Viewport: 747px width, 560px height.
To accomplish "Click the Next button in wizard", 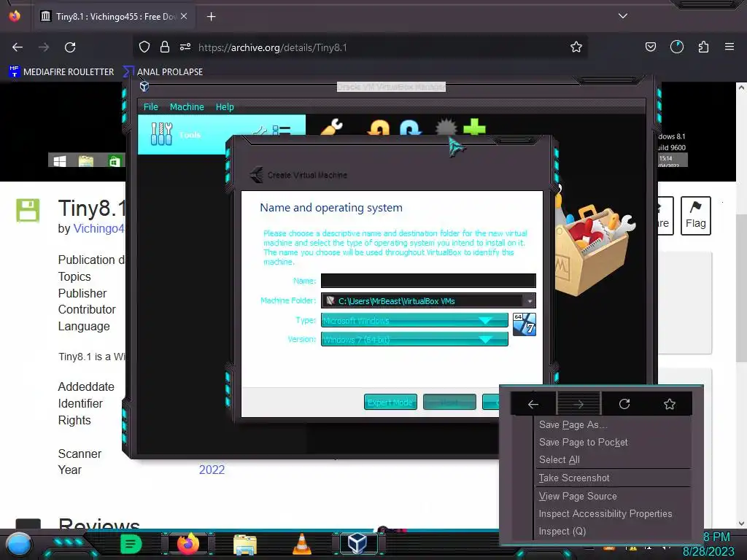I will (449, 402).
